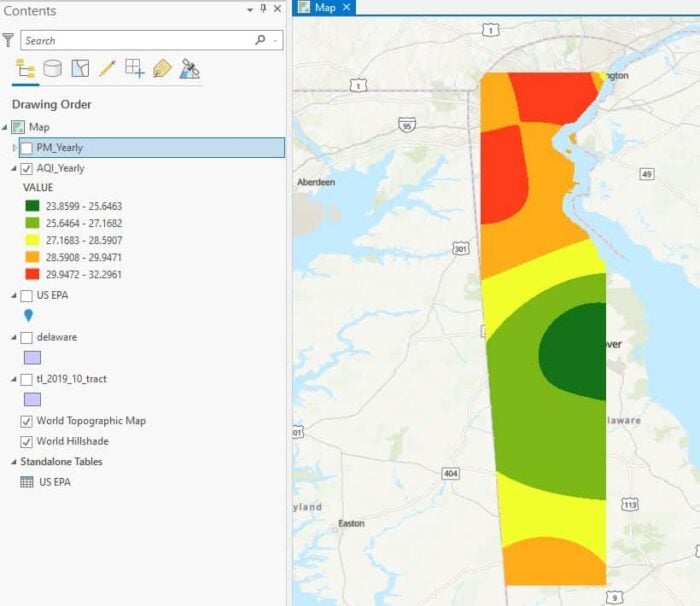Click the Drawing Order heading

point(51,104)
